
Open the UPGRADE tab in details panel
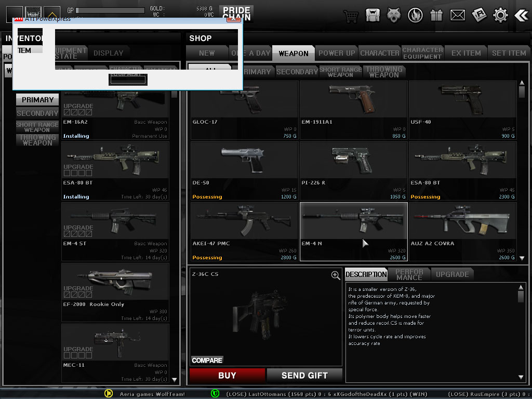pos(453,274)
